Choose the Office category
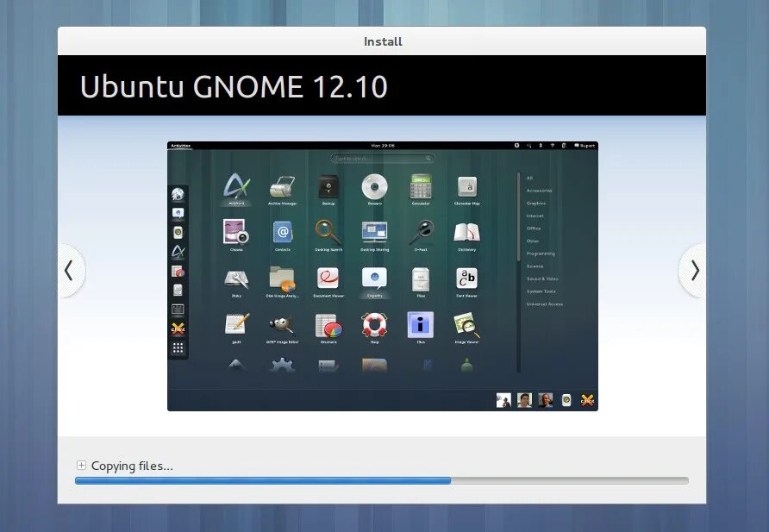This screenshot has height=532, width=769. (x=534, y=228)
